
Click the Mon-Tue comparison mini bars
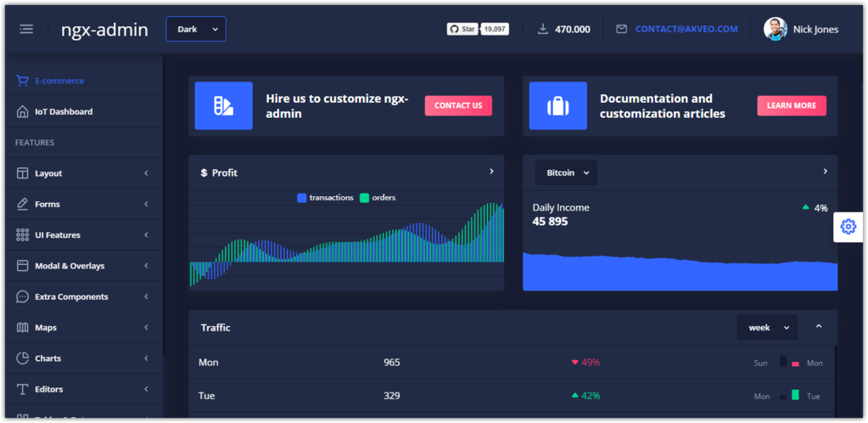(x=789, y=395)
